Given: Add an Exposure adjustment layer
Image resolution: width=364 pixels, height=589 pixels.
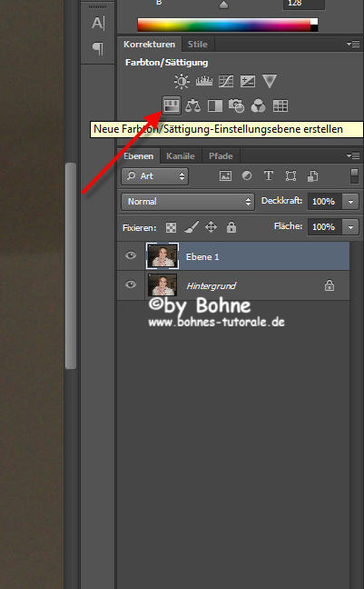Looking at the screenshot, I should pos(248,81).
